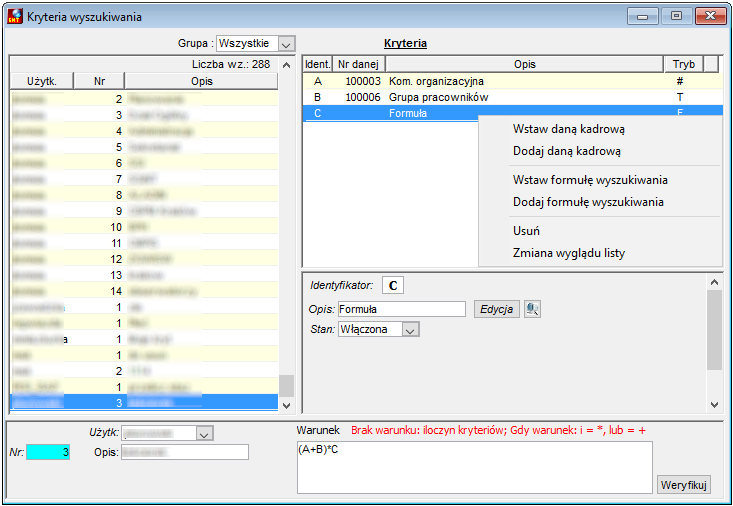Screen dimensions: 733x506
Task: Select the template row numbered 14
Action: point(144,291)
